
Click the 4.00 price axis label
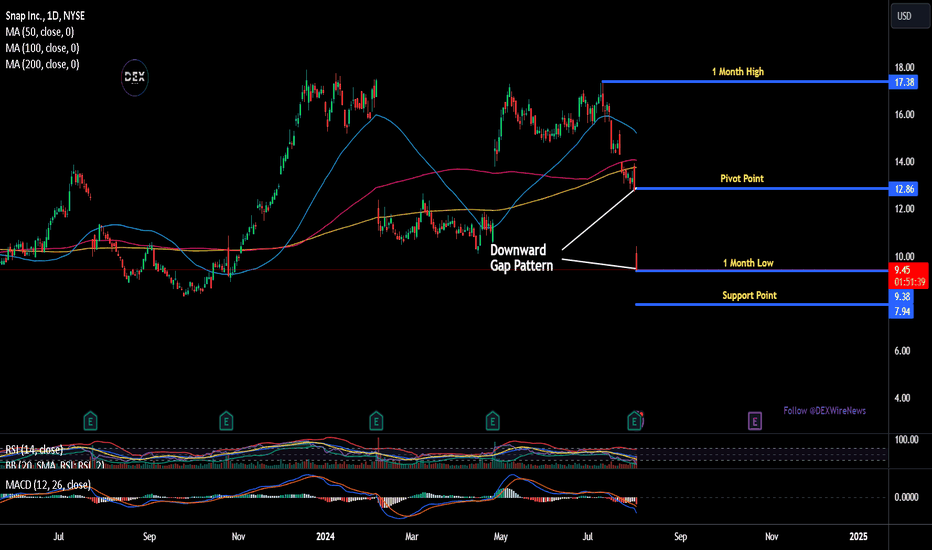pyautogui.click(x=902, y=398)
